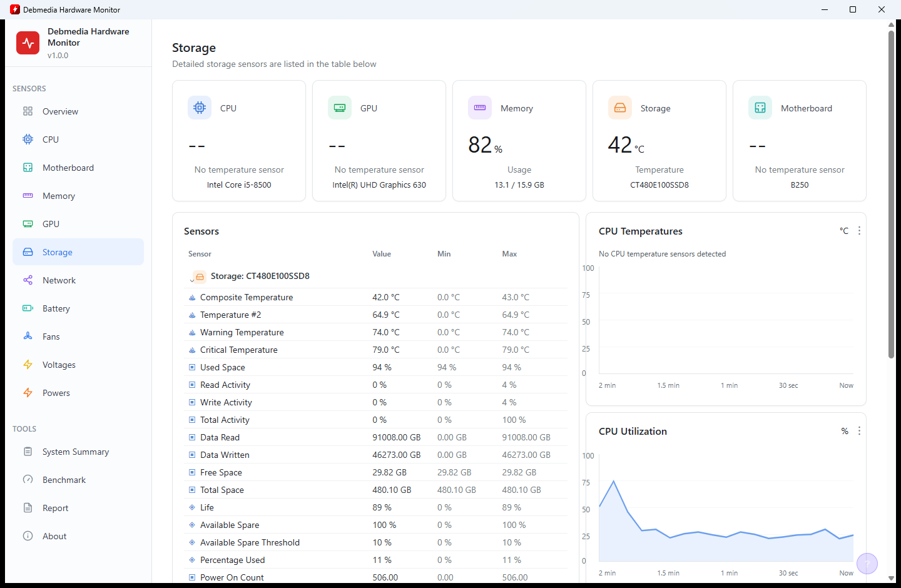Click the floating help button

pos(867,564)
